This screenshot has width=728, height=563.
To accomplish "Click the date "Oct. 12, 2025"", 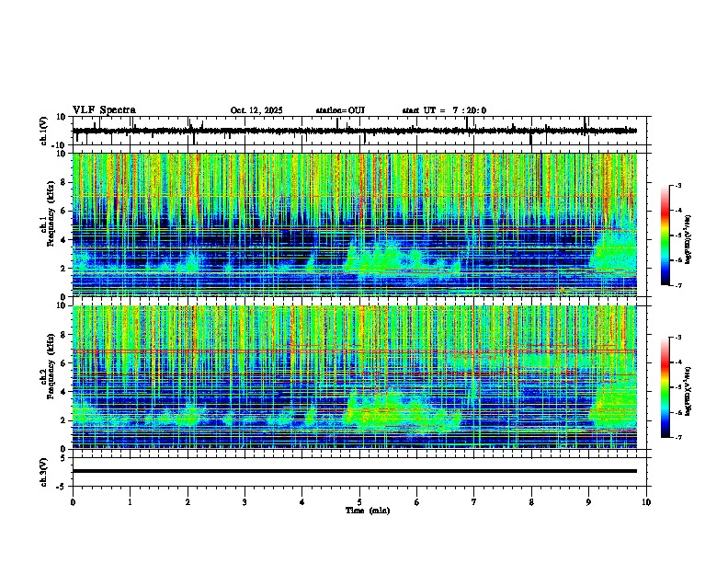I will point(256,110).
